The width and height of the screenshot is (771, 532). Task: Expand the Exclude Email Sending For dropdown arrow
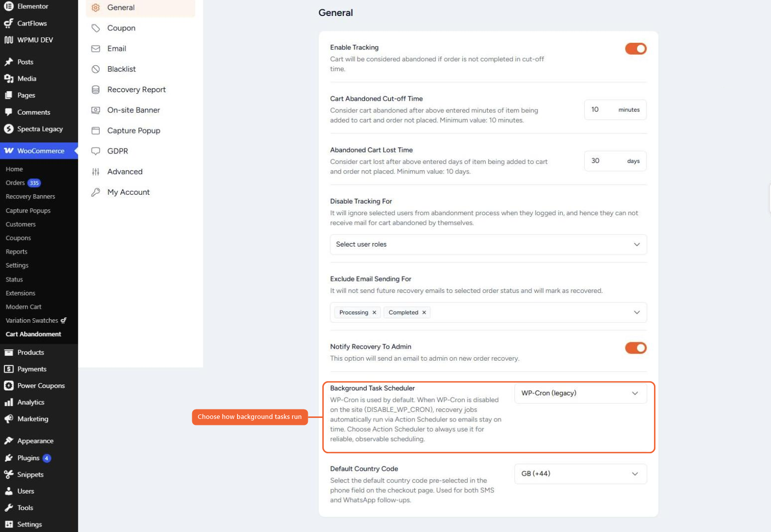(x=637, y=312)
